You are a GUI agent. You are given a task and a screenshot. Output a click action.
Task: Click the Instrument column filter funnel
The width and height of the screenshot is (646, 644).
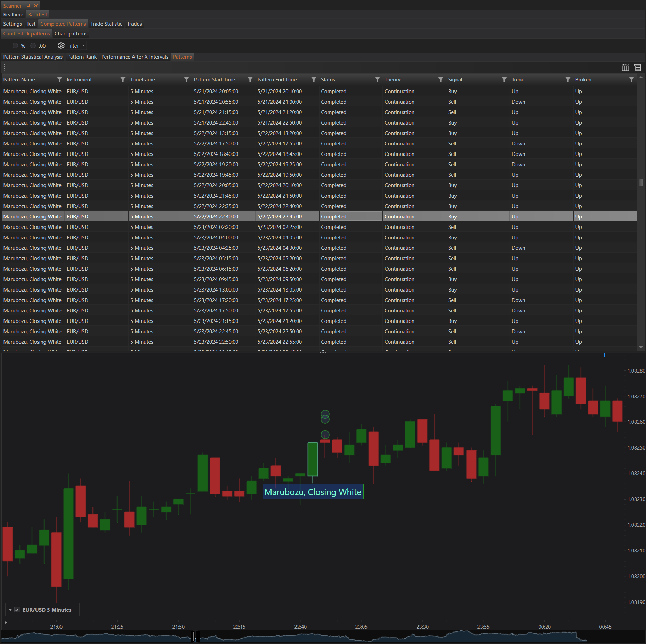123,80
